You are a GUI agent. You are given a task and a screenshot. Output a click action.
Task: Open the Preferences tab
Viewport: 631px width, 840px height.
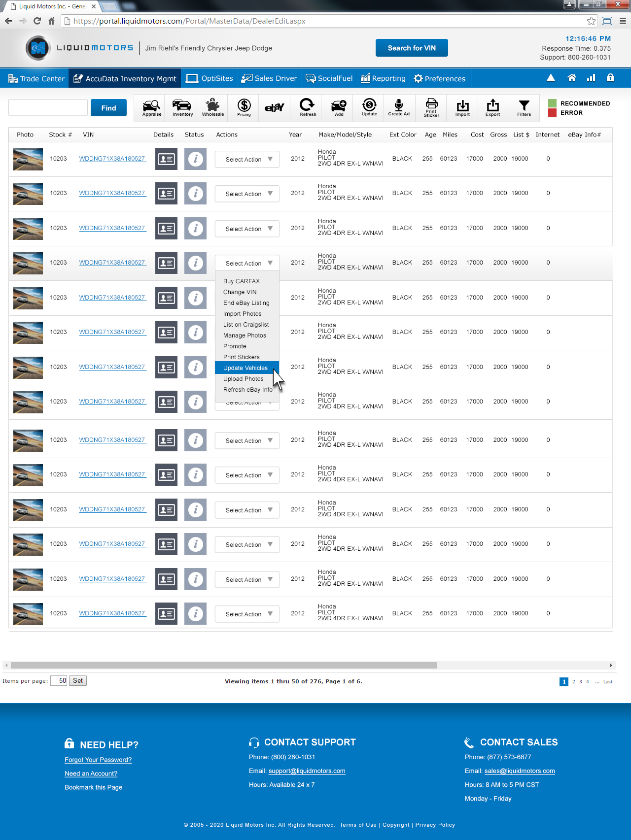click(439, 78)
